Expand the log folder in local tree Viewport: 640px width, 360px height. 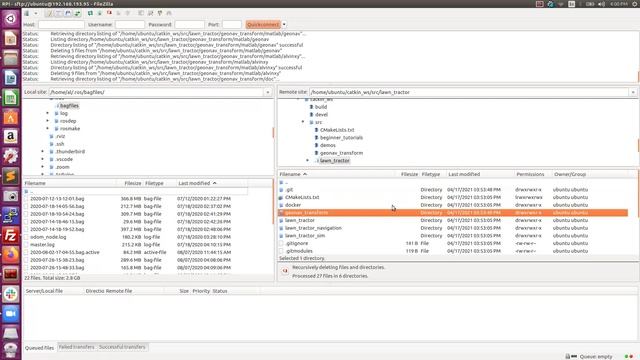[x=47, y=113]
